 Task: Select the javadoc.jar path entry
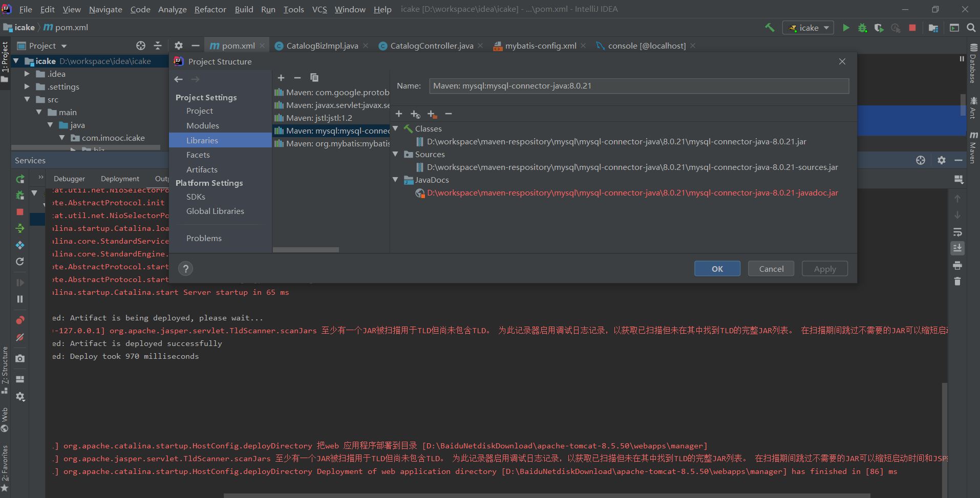coord(632,193)
